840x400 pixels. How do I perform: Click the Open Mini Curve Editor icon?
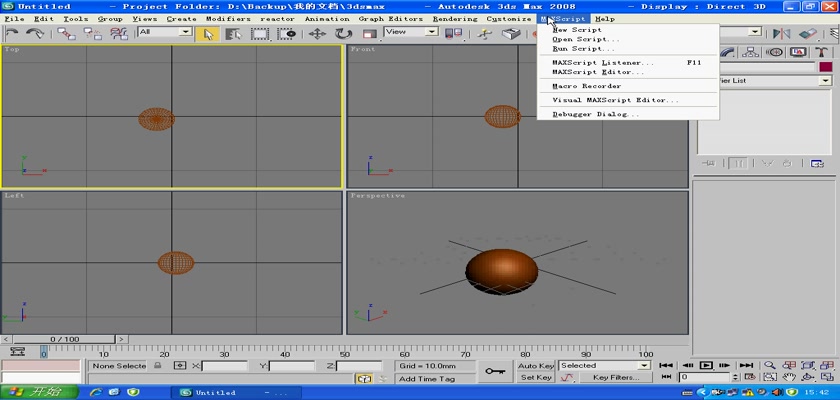(18, 352)
